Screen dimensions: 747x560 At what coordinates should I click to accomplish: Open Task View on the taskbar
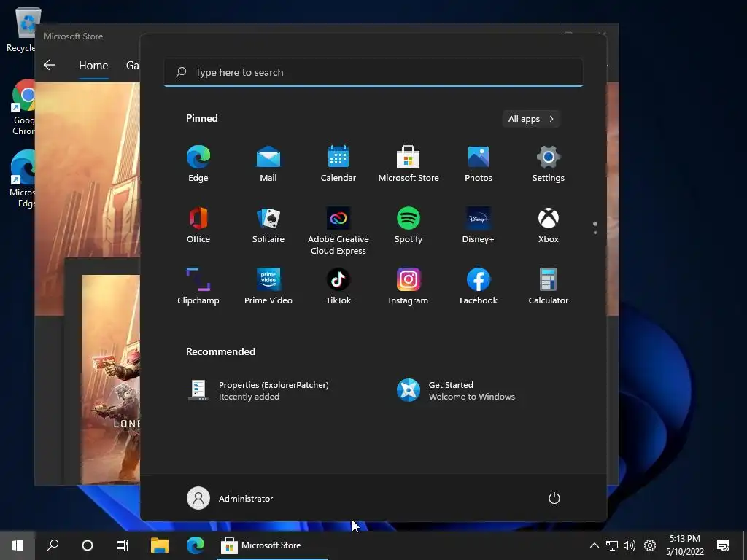pos(123,545)
